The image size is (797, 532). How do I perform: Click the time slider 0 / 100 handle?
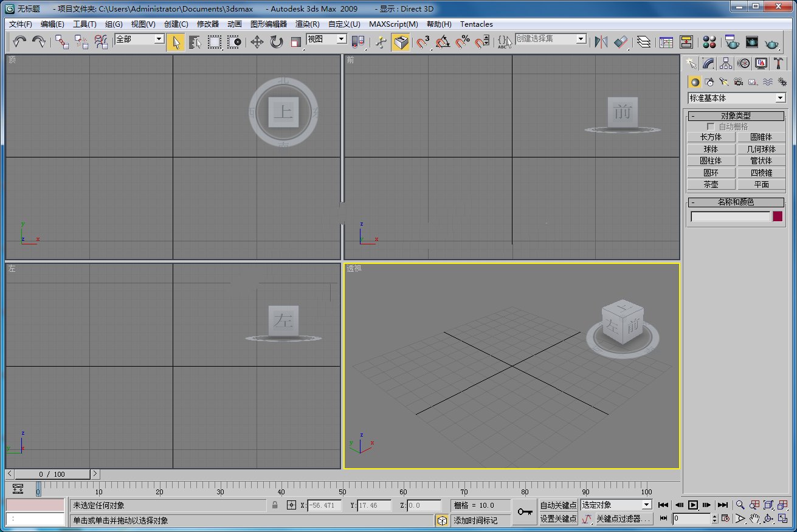(x=52, y=474)
